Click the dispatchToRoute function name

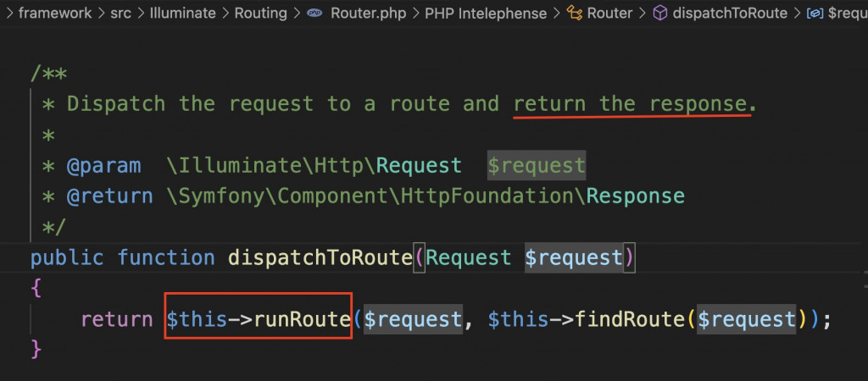click(x=320, y=257)
